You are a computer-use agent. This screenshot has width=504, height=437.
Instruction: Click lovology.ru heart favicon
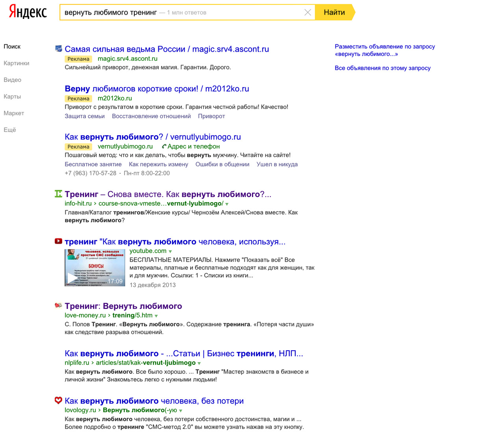coord(58,400)
